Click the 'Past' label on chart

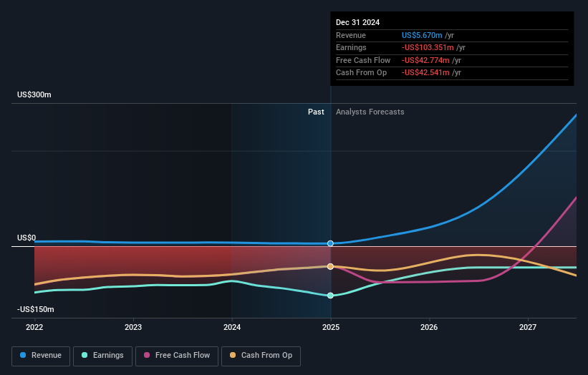pyautogui.click(x=316, y=112)
